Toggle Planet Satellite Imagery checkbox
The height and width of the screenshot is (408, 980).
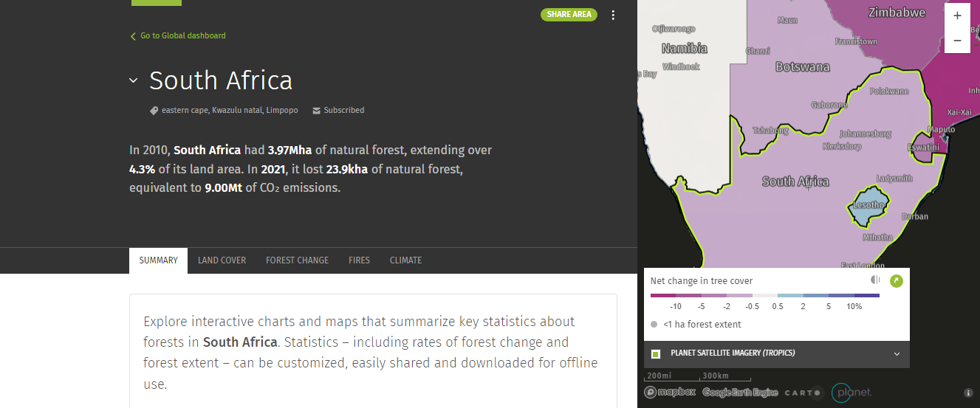pyautogui.click(x=655, y=353)
